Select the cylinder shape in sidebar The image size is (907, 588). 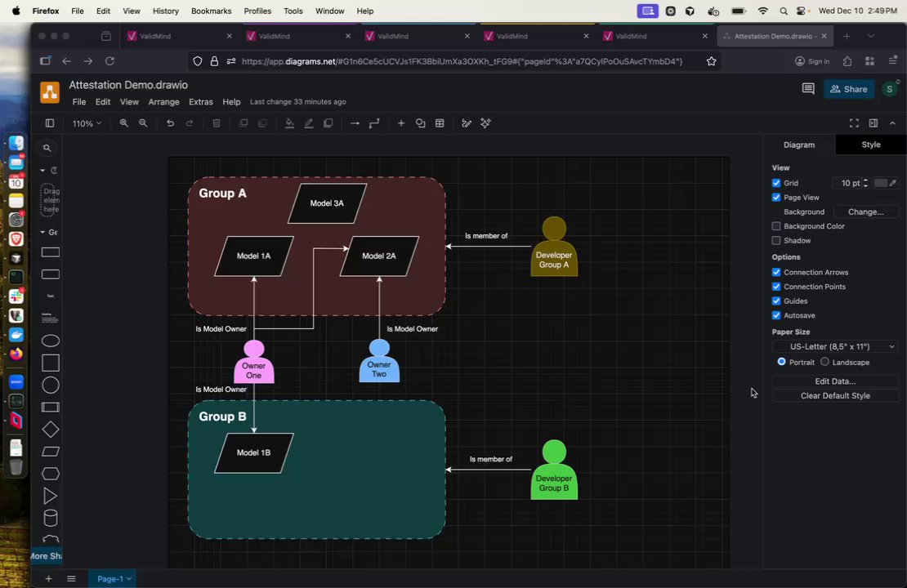click(x=51, y=518)
